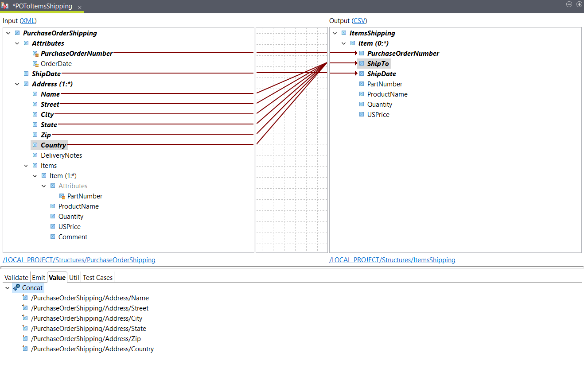Open the XML link beside Input
Image resolution: width=584 pixels, height=392 pixels.
tap(28, 20)
